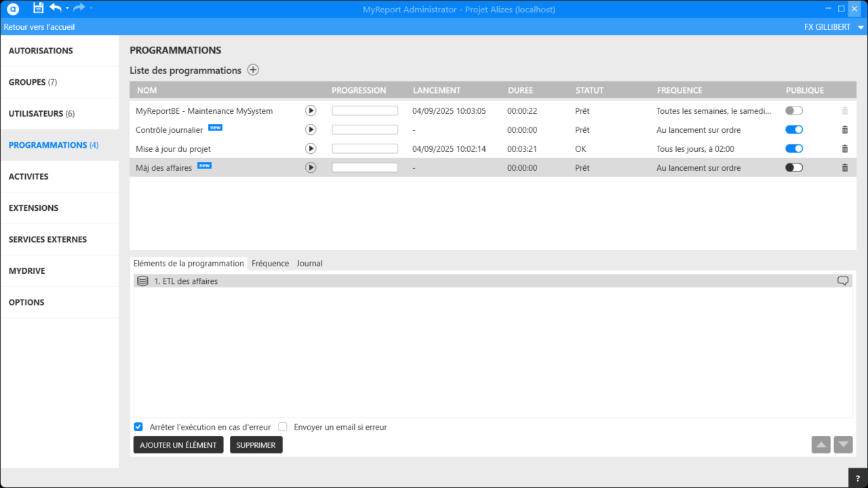Open the Journal tab

point(309,263)
